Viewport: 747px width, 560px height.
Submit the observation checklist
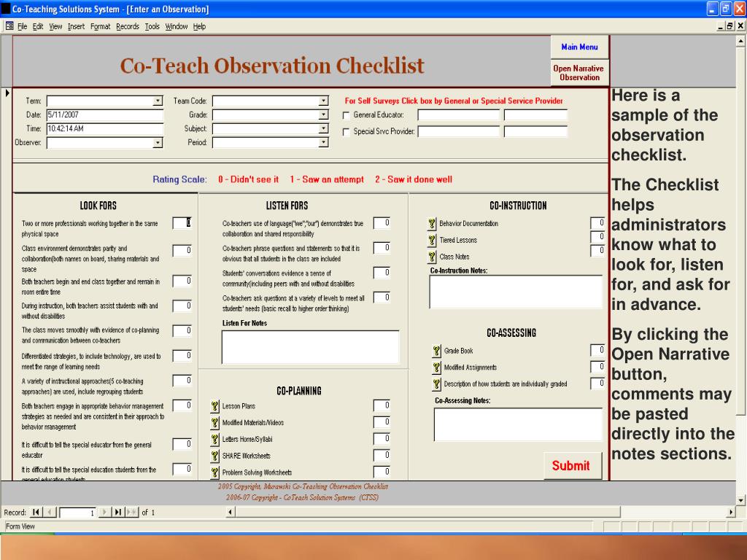573,465
